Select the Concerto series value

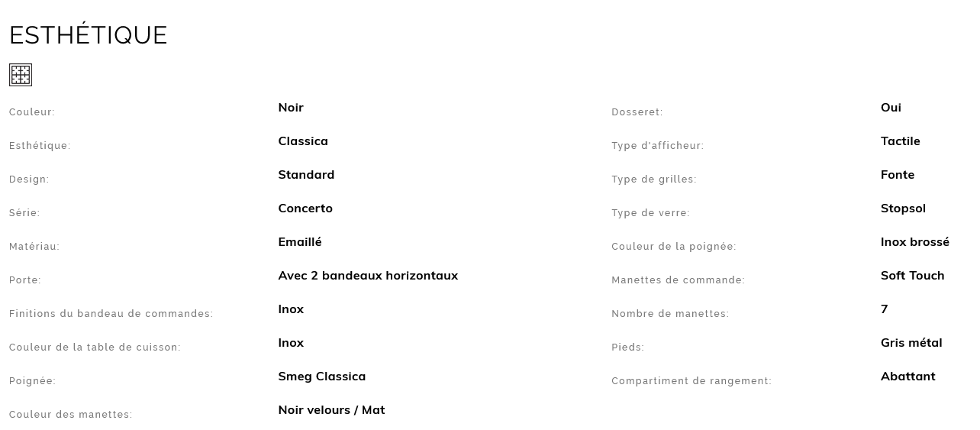click(305, 209)
